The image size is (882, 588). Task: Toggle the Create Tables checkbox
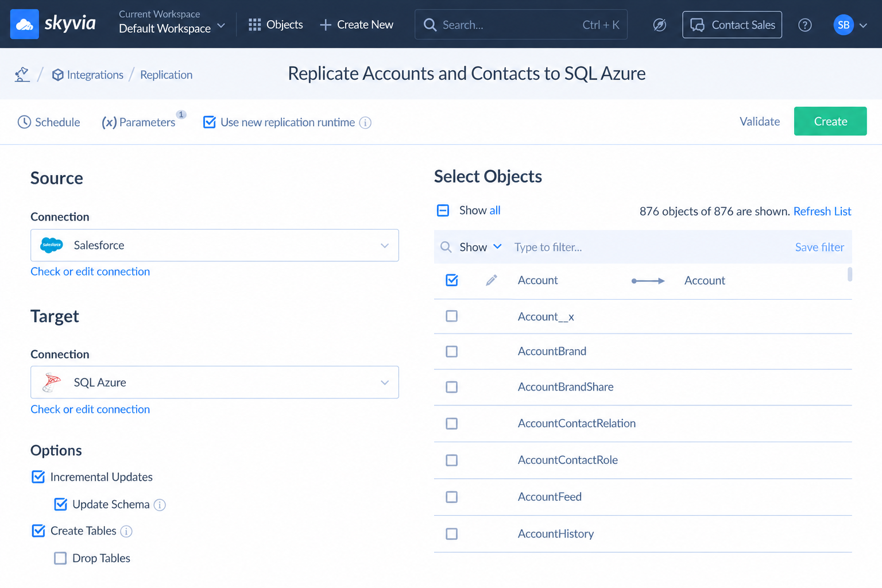(x=38, y=531)
